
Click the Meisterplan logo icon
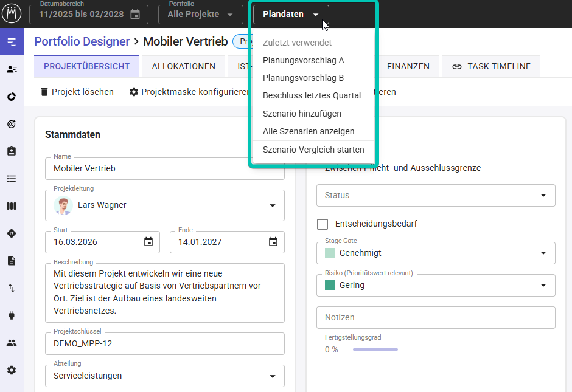[x=12, y=13]
